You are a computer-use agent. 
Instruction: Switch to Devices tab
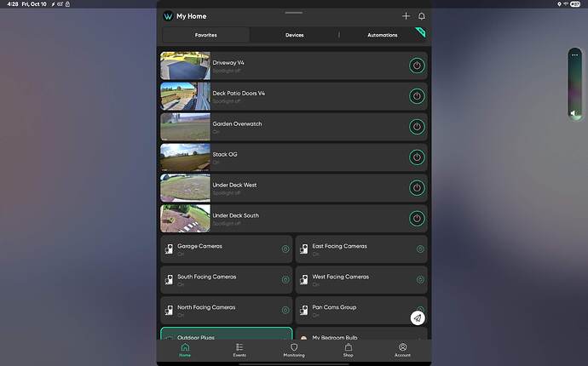coord(294,35)
